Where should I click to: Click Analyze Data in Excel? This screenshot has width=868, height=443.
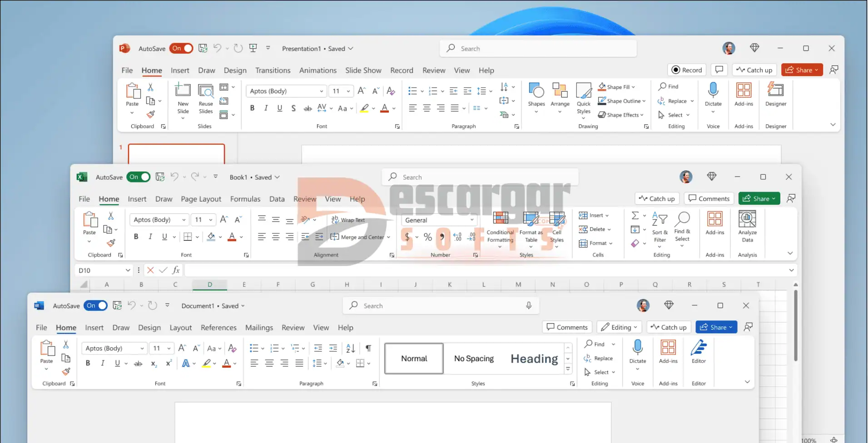pos(747,226)
